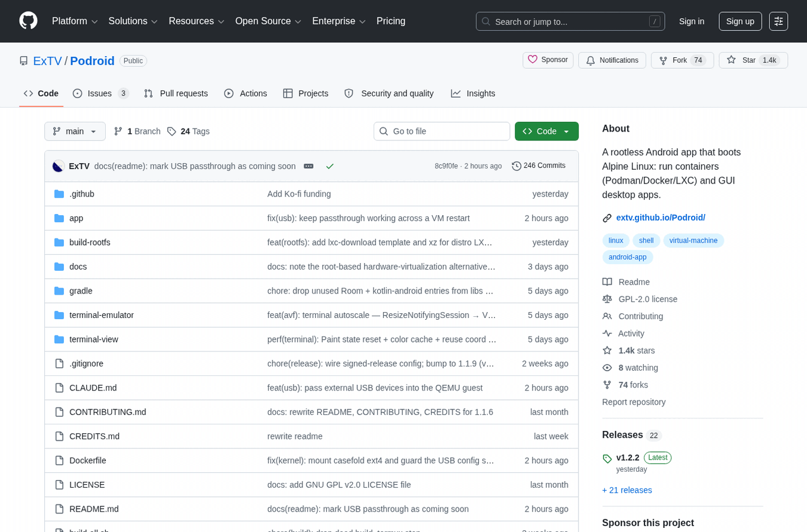Screen dimensions: 807x532
Task: Open the accessibility settings icon in header
Action: (778, 22)
